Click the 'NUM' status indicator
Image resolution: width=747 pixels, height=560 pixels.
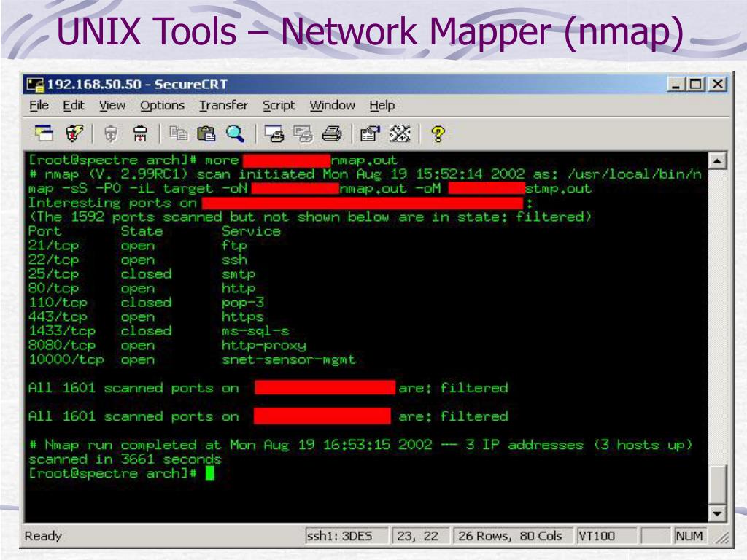tap(689, 536)
